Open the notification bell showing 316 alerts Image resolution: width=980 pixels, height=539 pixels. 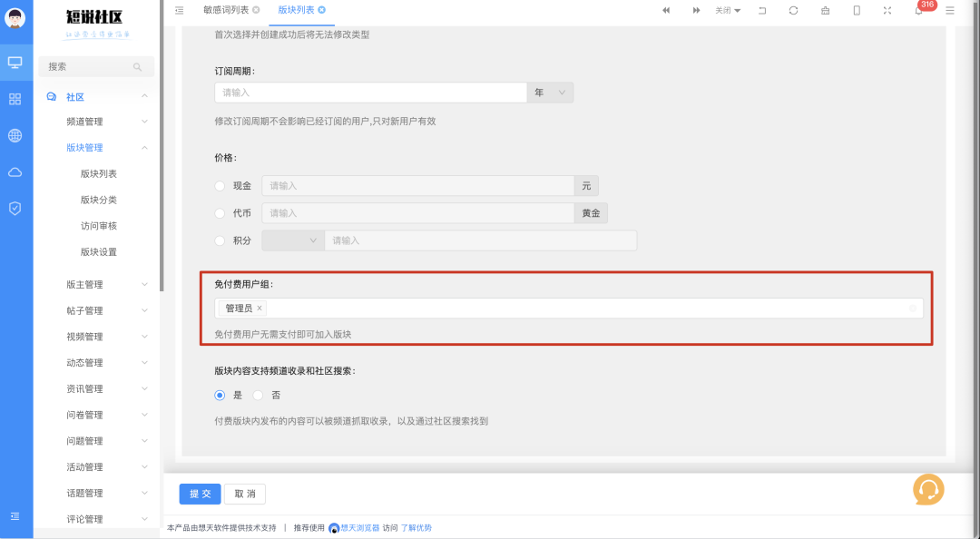tap(918, 10)
